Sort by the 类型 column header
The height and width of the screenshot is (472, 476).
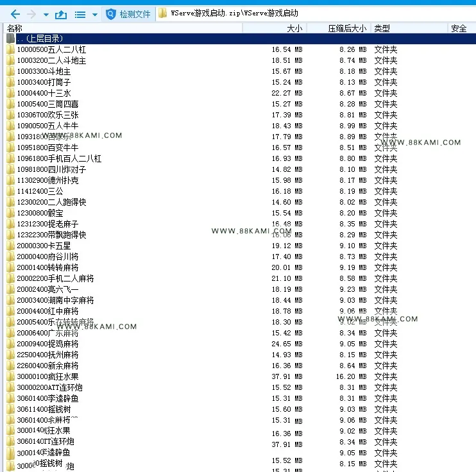point(382,28)
